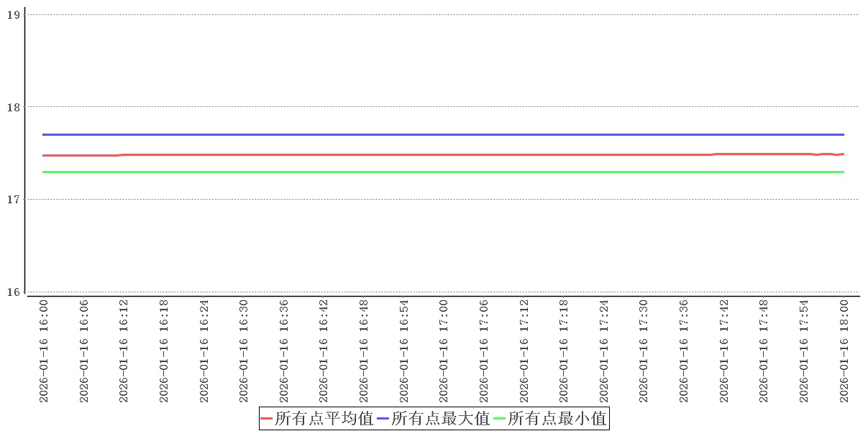Click the y-axis value 17 label

[x=12, y=199]
